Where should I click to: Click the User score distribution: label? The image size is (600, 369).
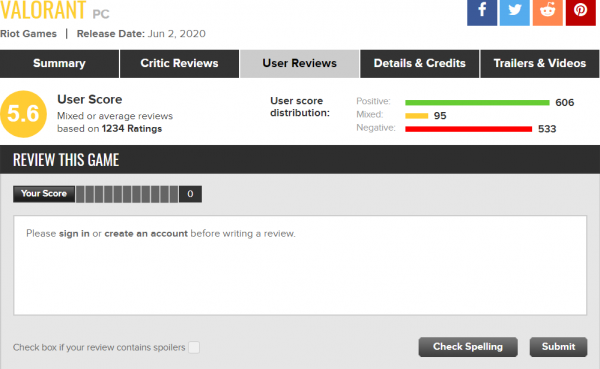click(300, 107)
